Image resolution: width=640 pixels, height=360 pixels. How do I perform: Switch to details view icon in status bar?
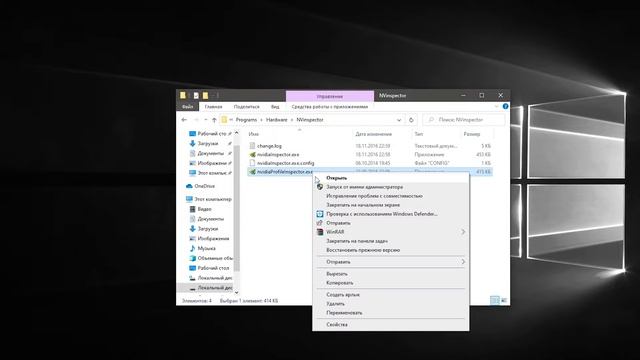pos(494,300)
